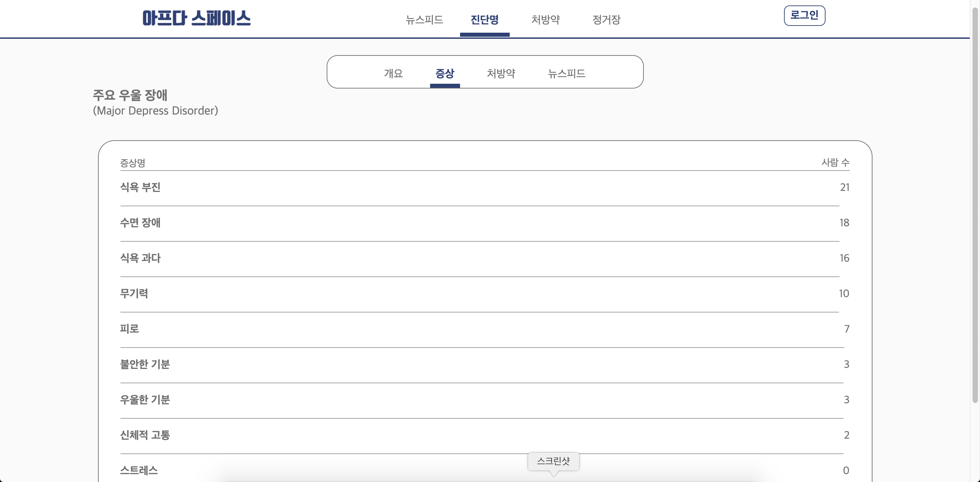Click the 무기력 symptom entry
This screenshot has height=482, width=980.
(x=134, y=293)
